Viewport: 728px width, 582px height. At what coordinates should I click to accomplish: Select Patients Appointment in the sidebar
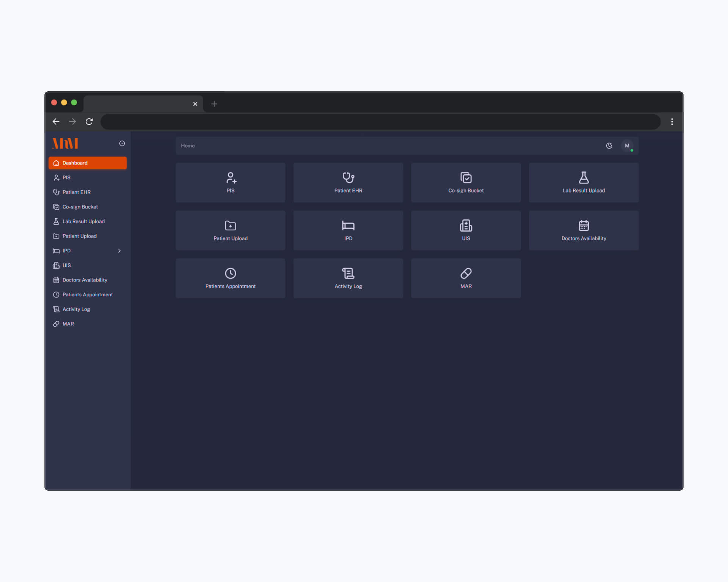(87, 294)
